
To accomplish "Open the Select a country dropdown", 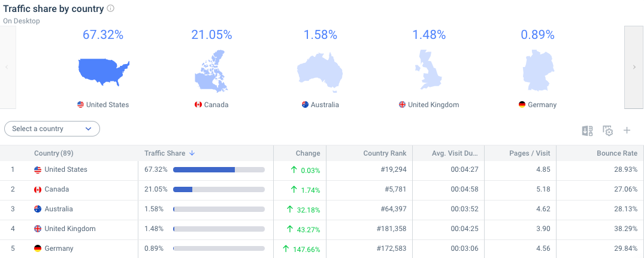I will pyautogui.click(x=52, y=129).
